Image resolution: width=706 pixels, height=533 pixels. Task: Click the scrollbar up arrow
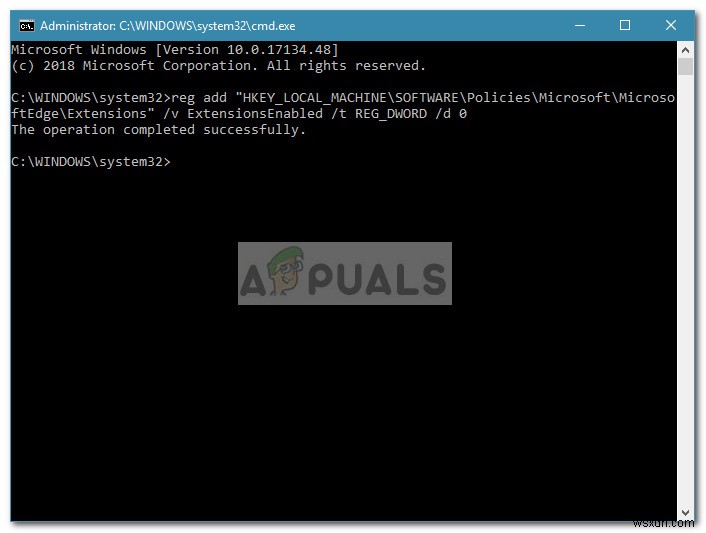click(x=685, y=50)
